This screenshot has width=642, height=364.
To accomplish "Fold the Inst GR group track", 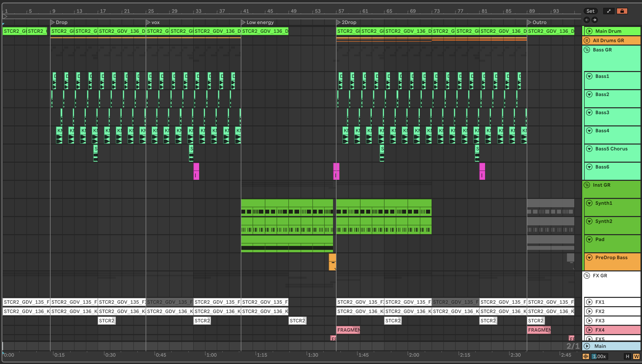I will point(587,185).
